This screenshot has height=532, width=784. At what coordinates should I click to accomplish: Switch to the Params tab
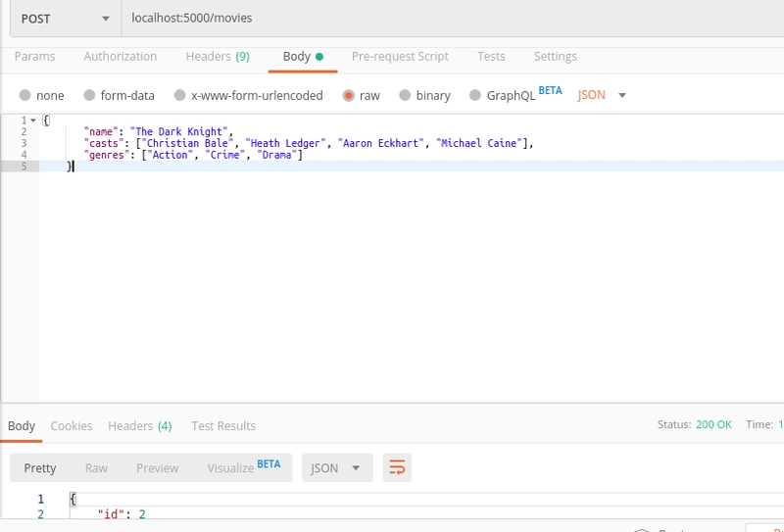coord(34,57)
